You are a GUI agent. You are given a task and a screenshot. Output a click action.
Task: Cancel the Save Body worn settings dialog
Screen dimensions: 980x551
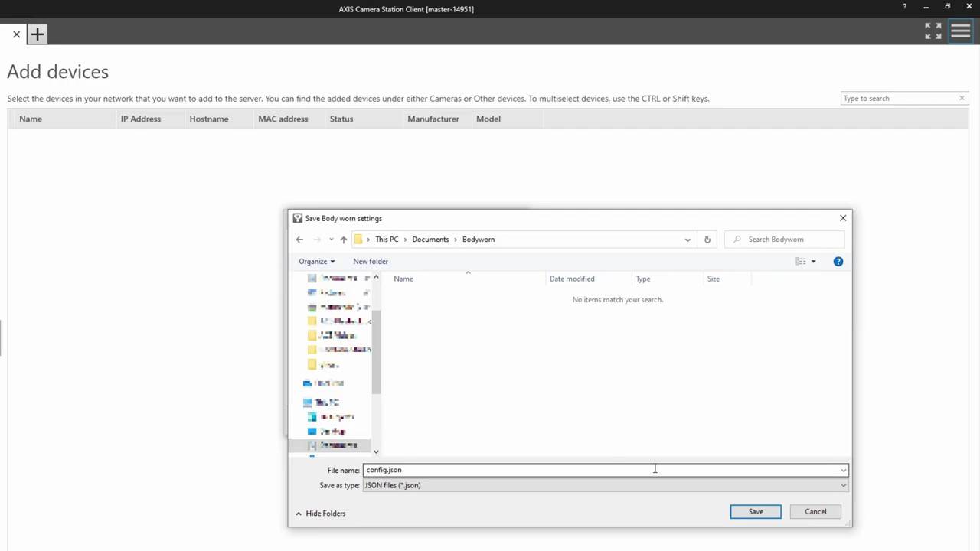coord(815,512)
